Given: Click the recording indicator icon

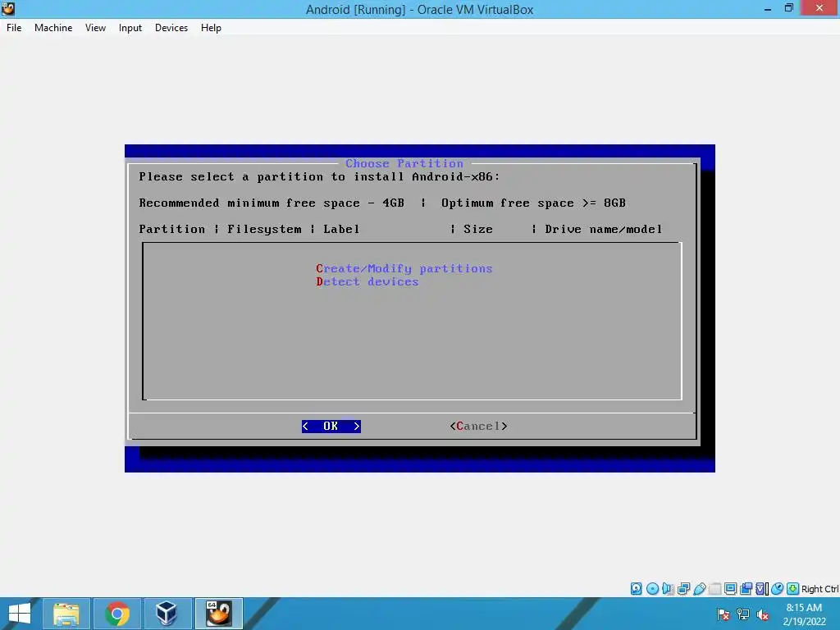Looking at the screenshot, I should (x=746, y=589).
